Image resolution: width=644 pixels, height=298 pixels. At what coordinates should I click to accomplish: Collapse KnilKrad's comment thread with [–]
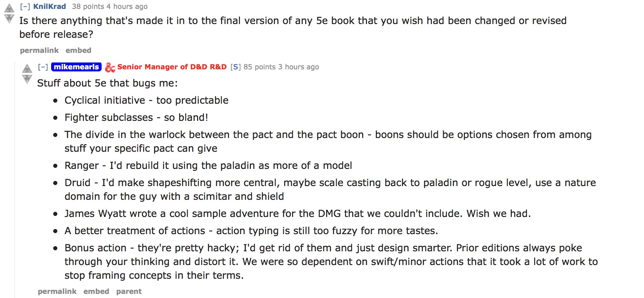(x=25, y=7)
